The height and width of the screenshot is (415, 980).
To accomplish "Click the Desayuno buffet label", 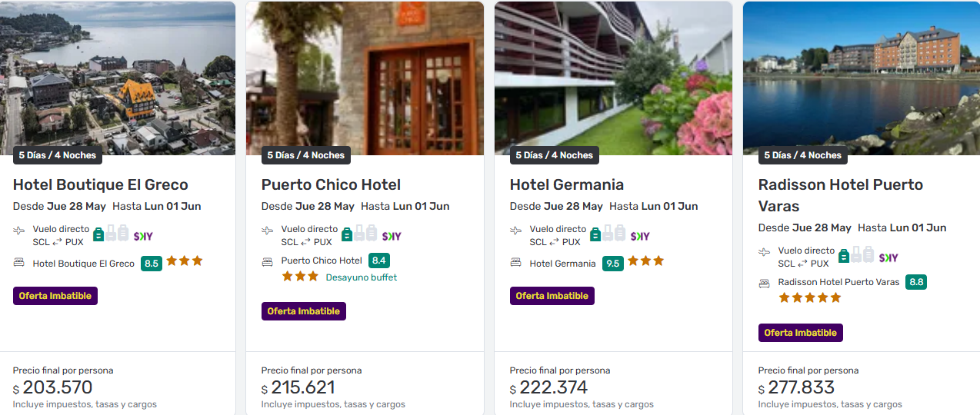I will pyautogui.click(x=362, y=277).
